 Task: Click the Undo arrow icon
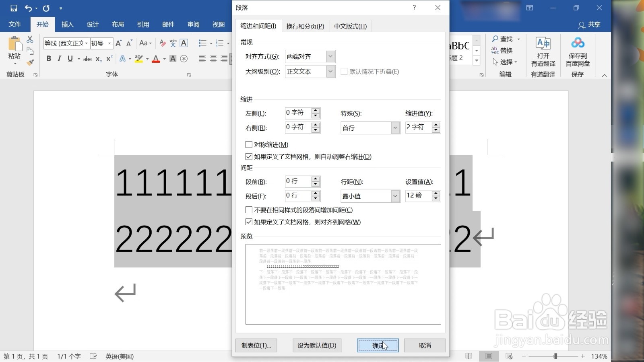pos(28,8)
